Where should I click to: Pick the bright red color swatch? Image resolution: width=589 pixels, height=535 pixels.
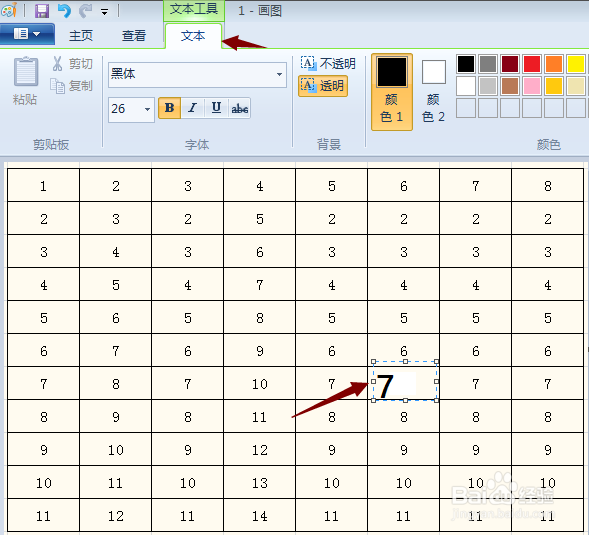click(x=532, y=64)
